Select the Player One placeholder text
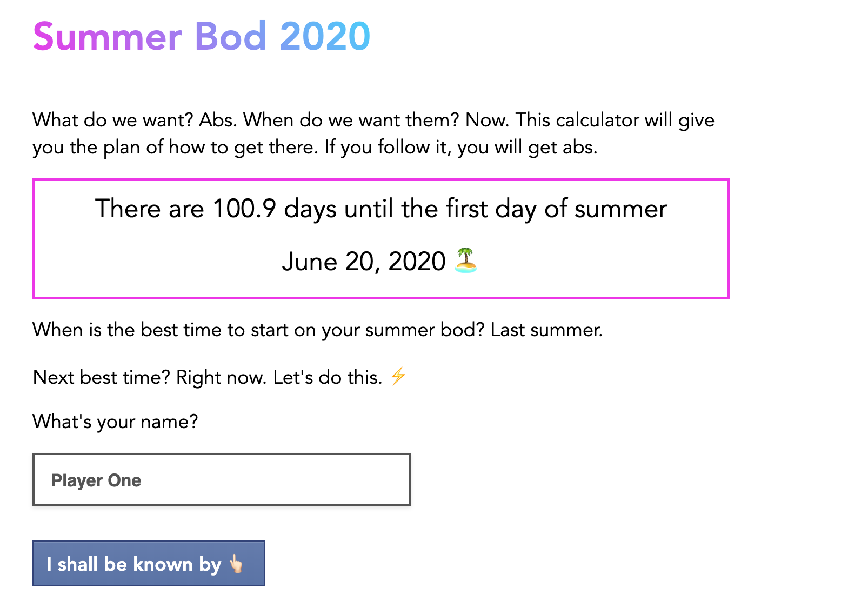 click(96, 479)
